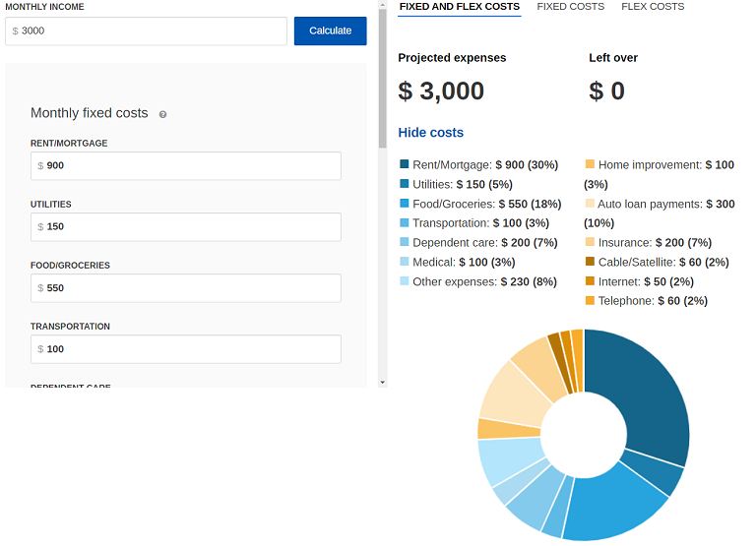Focus the Rent/Mortgage input field
Image resolution: width=756 pixels, height=546 pixels.
pyautogui.click(x=186, y=166)
